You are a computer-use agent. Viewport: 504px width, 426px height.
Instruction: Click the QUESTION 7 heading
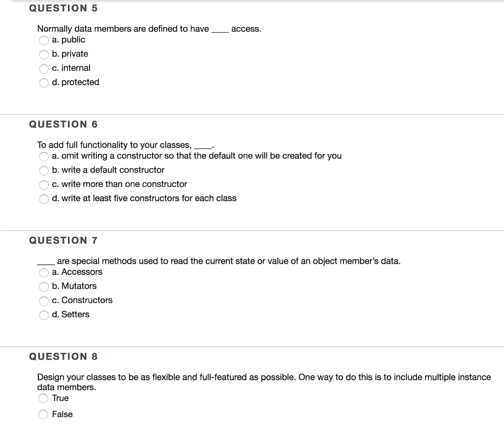pyautogui.click(x=63, y=240)
